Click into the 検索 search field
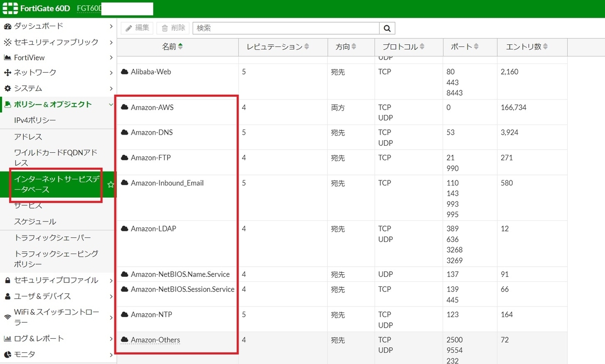 coord(286,28)
